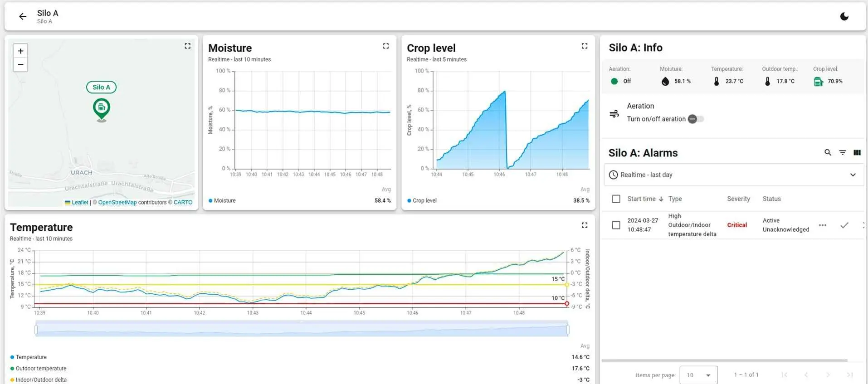868x384 pixels.
Task: Toggle Indoor/Outdoor delta legend series
Action: pos(38,380)
